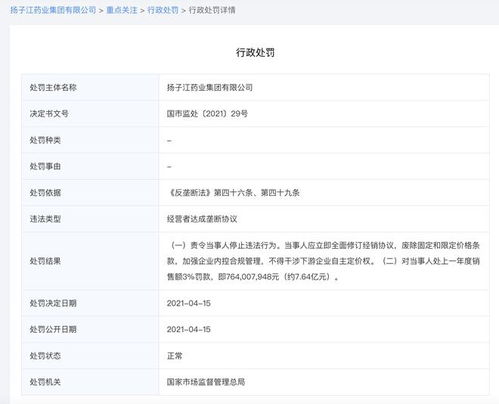Click the 国家市场监督管理总局 value
499x404 pixels.
click(206, 382)
